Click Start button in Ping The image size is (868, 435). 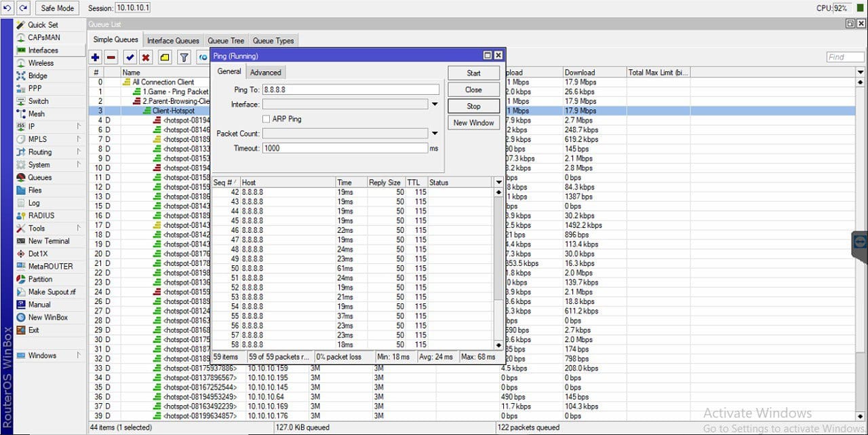473,73
